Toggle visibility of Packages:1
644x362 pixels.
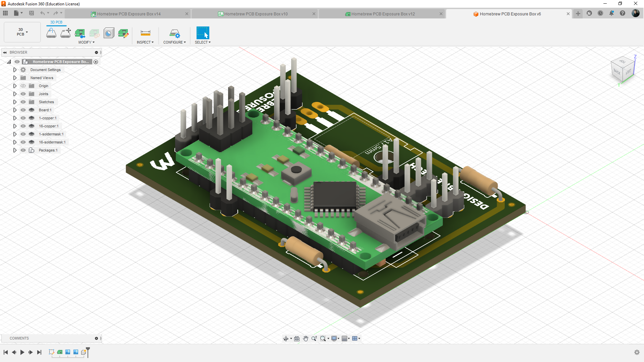point(23,150)
